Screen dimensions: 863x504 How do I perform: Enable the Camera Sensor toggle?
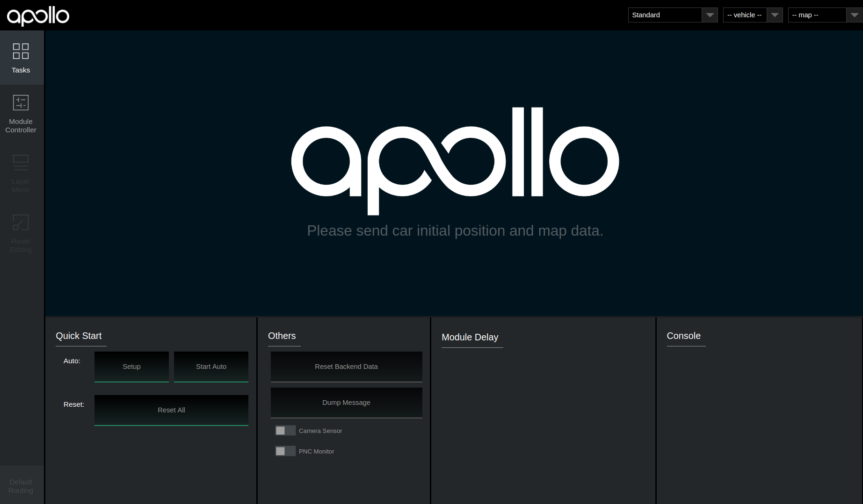(x=285, y=430)
